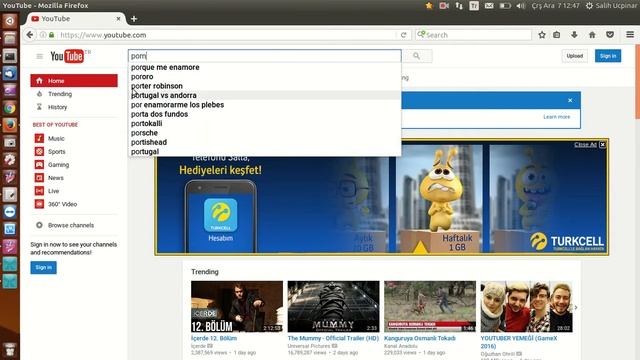Open the Firefox hamburger menu
This screenshot has width=640, height=360.
630,35
